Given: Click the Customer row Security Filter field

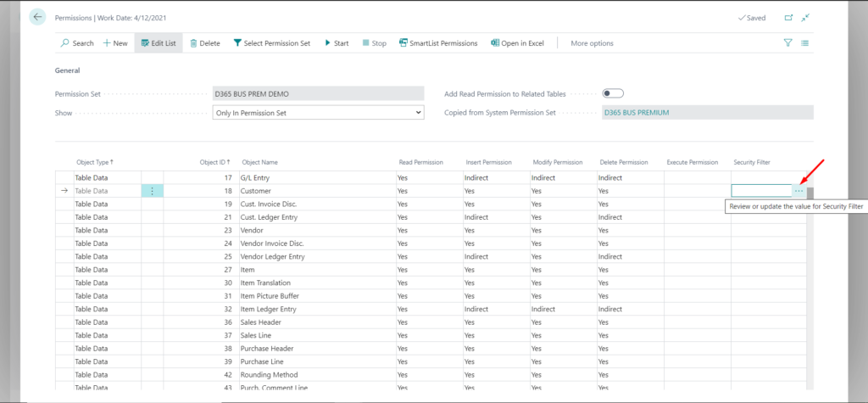Looking at the screenshot, I should click(x=762, y=191).
